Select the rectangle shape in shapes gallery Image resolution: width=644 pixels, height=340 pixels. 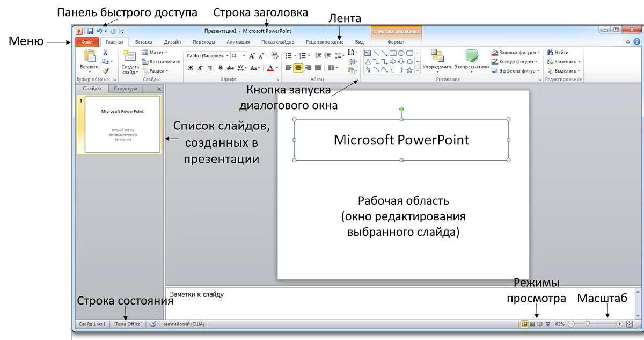coord(393,53)
